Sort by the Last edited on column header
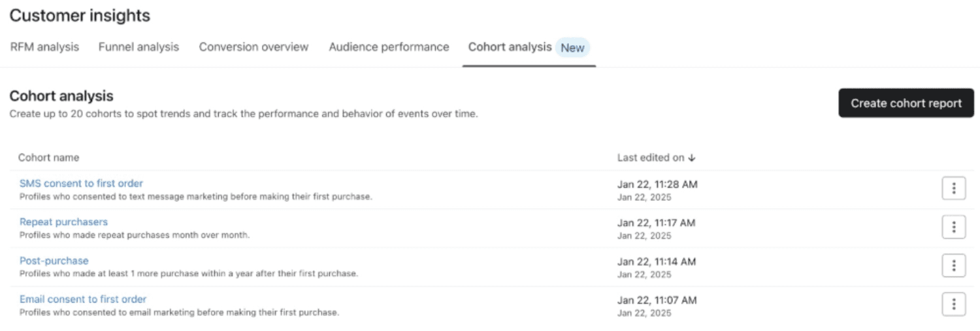980x331 pixels. click(651, 158)
